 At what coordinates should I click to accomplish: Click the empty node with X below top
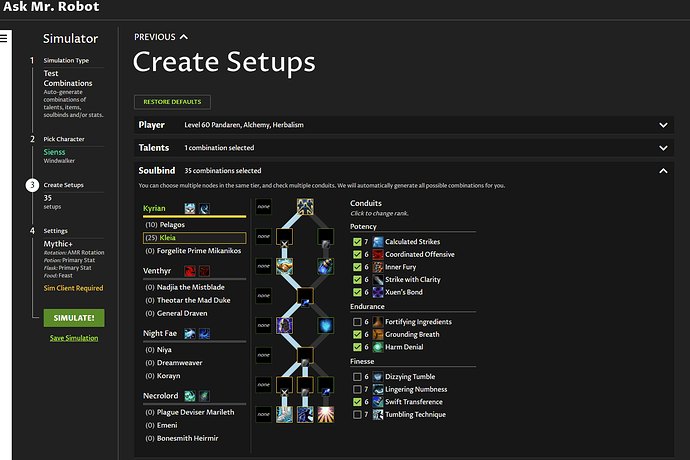tap(284, 236)
